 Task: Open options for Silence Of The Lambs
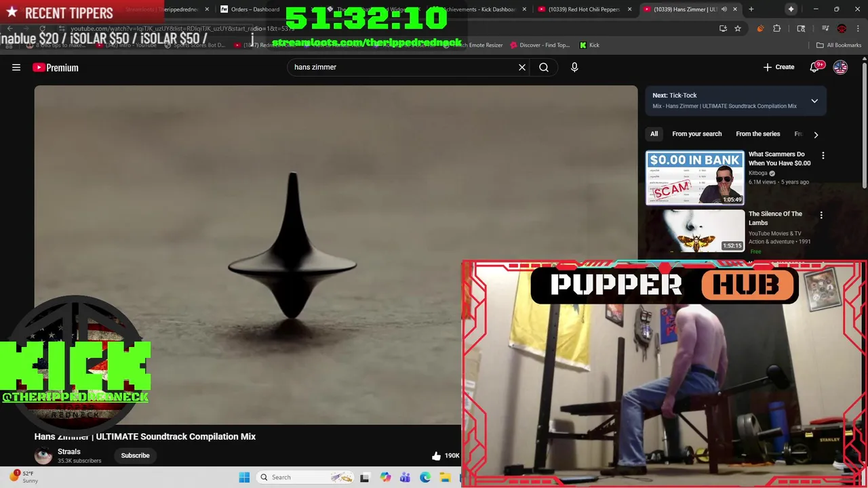pos(821,216)
